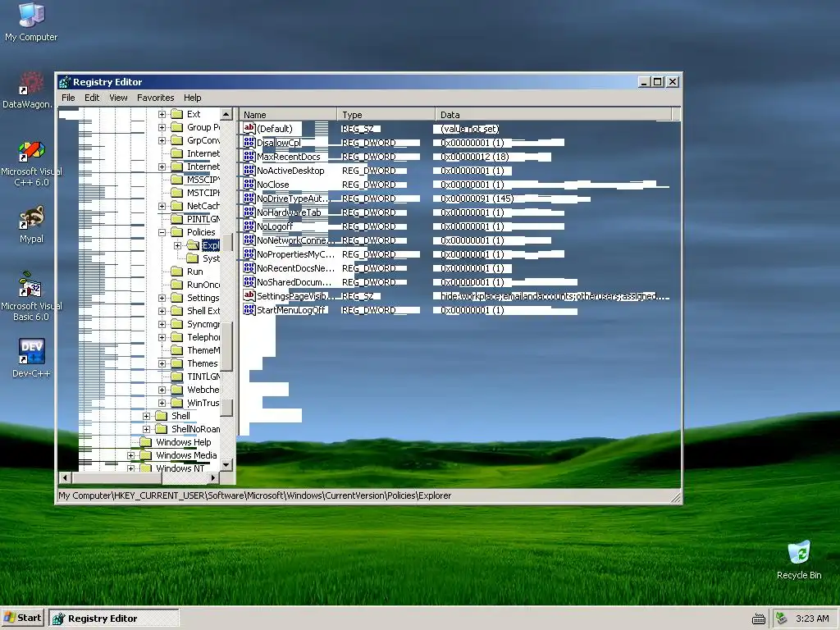The width and height of the screenshot is (840, 630).
Task: Select the (Default) string value icon
Action: tap(249, 128)
